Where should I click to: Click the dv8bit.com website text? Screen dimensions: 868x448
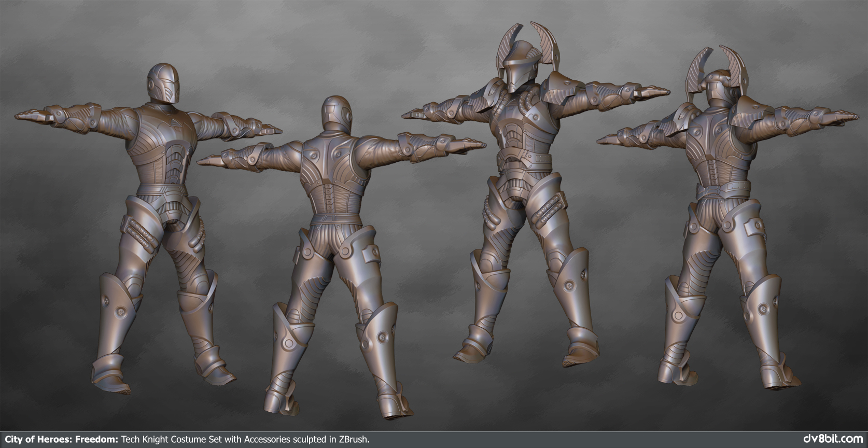(834, 439)
